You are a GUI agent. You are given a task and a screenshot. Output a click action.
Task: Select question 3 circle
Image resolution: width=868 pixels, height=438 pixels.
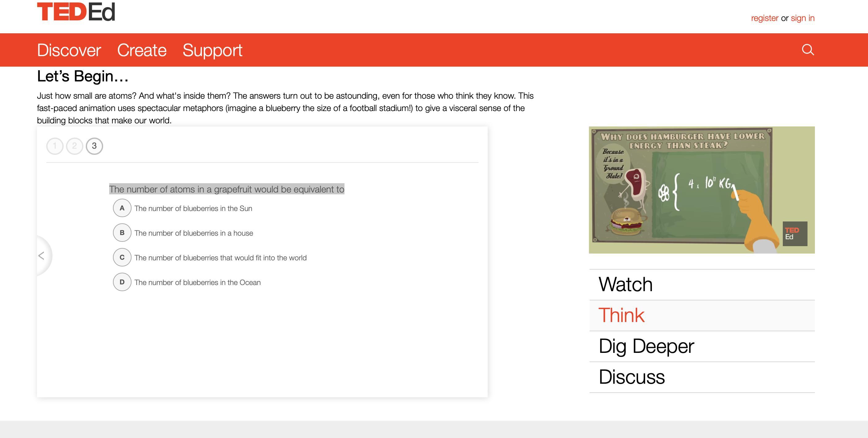(x=94, y=146)
